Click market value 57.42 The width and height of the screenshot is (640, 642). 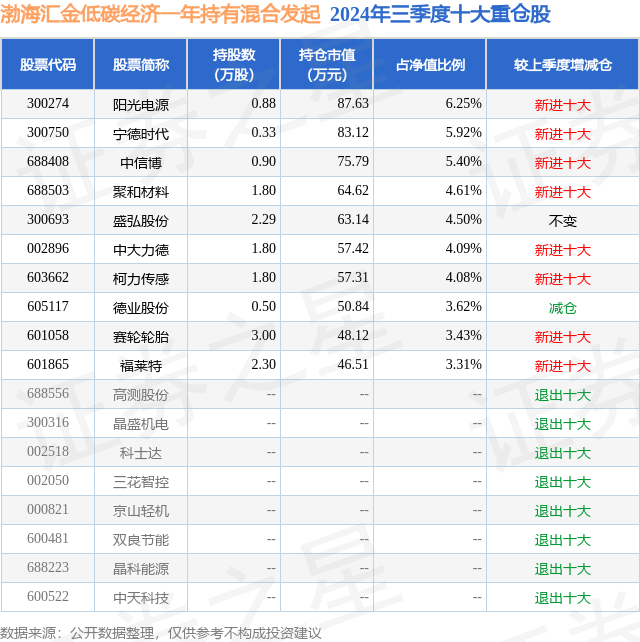353,249
